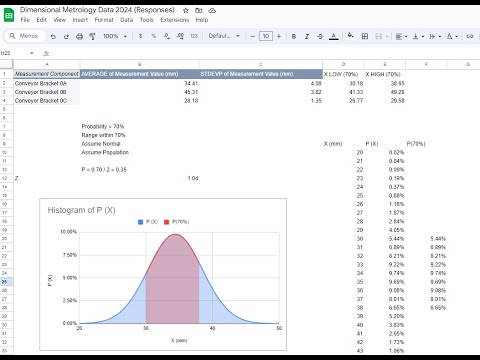The height and width of the screenshot is (360, 480).
Task: Star the Dimensional Metrology Data document
Action: point(186,10)
